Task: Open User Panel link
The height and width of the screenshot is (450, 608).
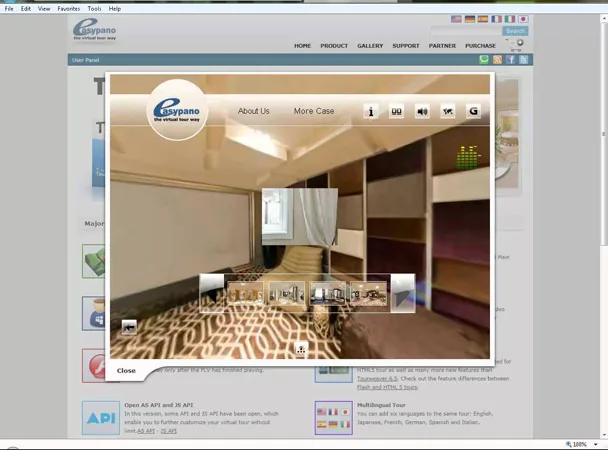Action: (x=86, y=60)
